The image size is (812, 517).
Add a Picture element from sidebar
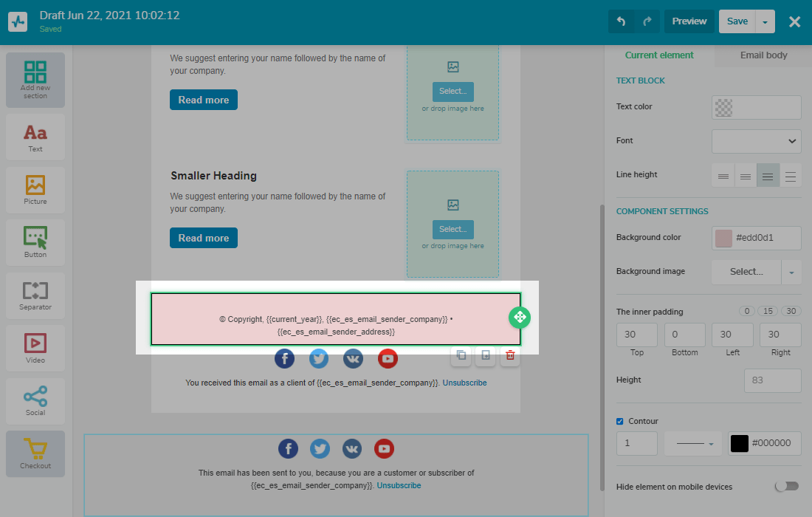click(x=35, y=190)
